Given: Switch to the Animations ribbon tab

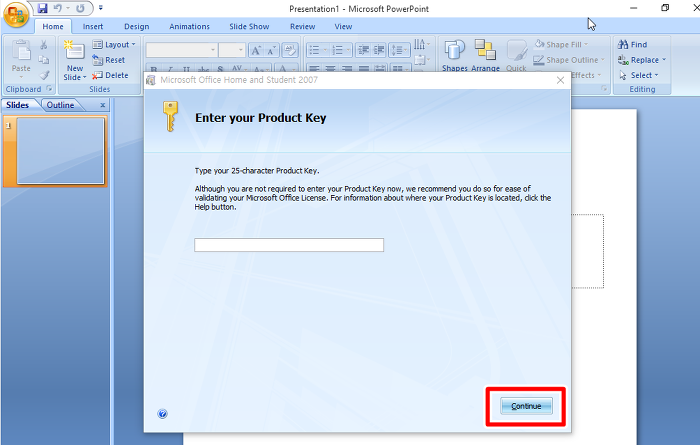Looking at the screenshot, I should click(x=189, y=26).
